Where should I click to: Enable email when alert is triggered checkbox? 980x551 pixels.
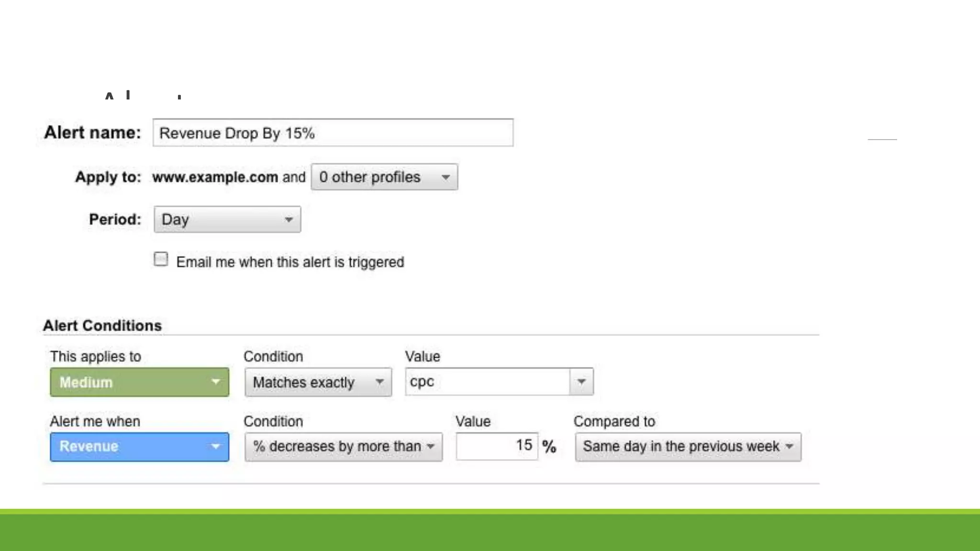[161, 259]
